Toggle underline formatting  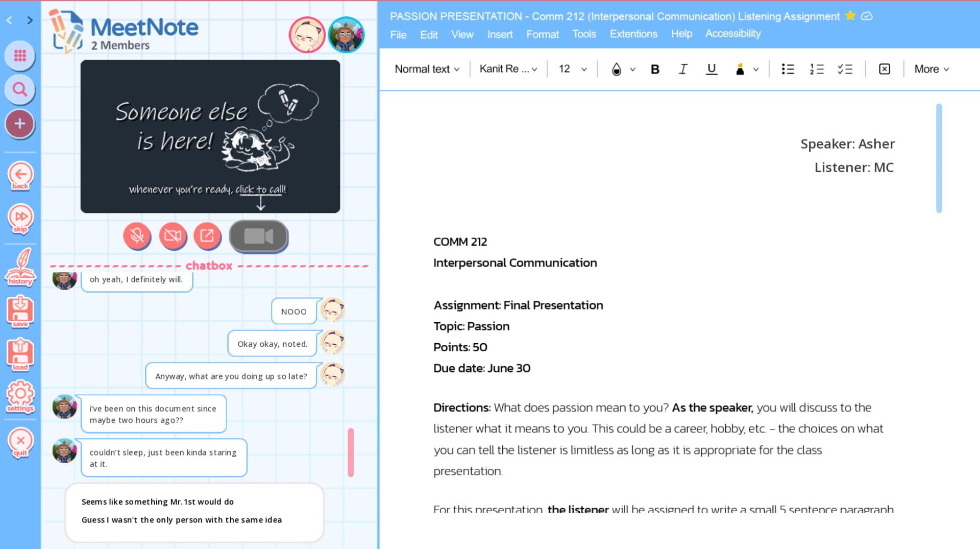pos(711,69)
